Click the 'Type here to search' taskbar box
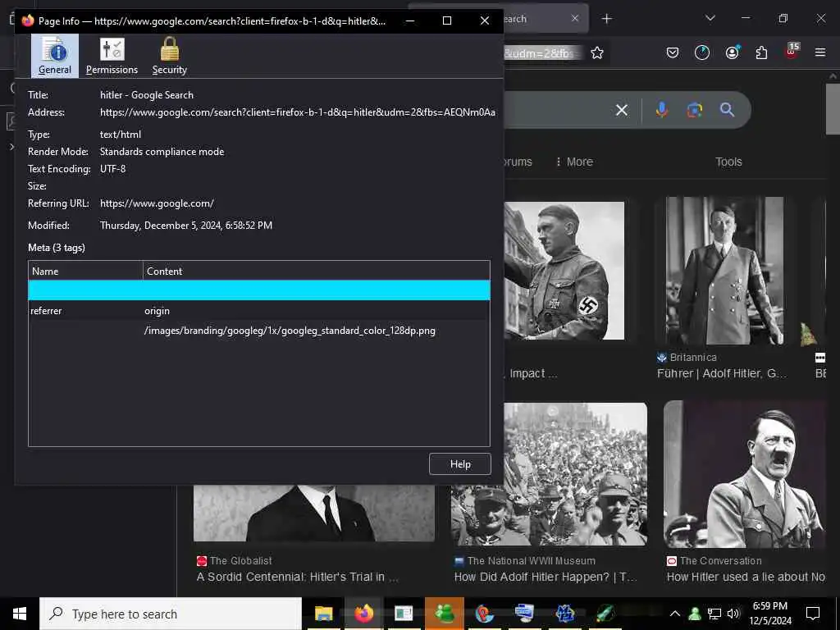 171,614
